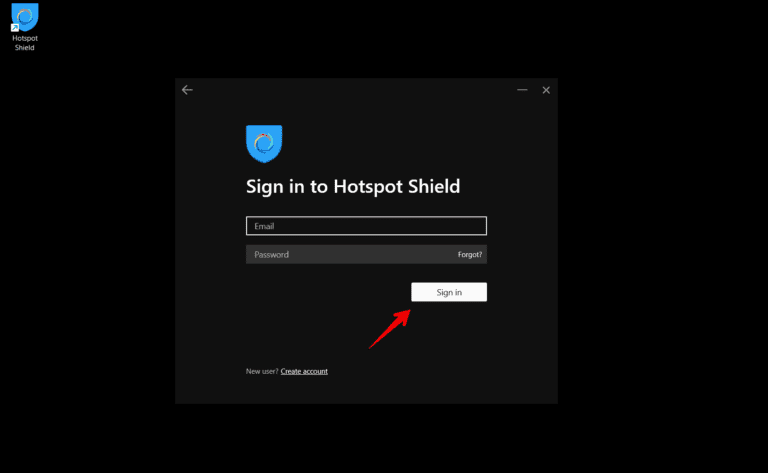The width and height of the screenshot is (768, 473).
Task: Click the shortcut arrow overlay on desktop icon
Action: (x=15, y=28)
